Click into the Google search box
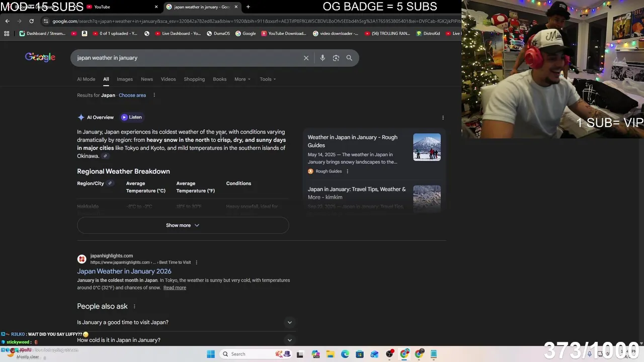Viewport: 644px width, 362px height. click(189, 58)
